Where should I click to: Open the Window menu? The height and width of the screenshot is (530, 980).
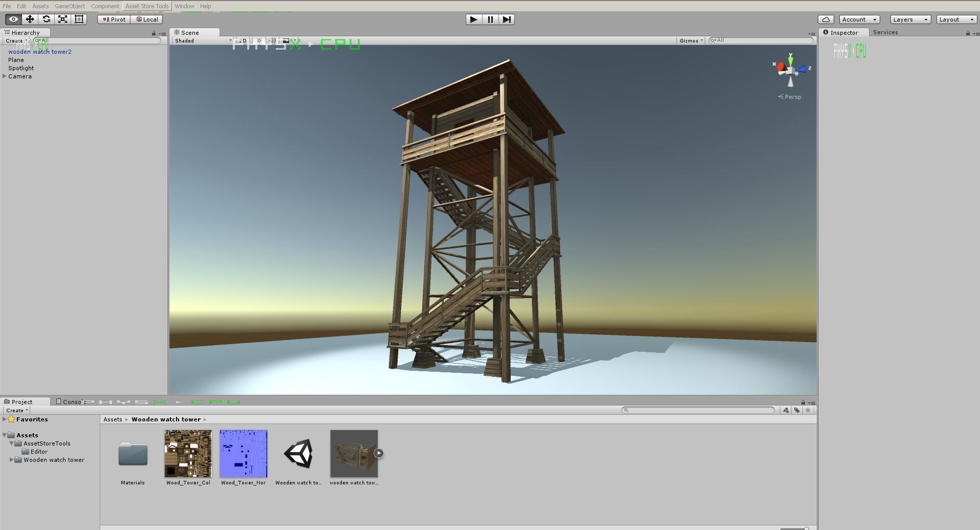(184, 6)
